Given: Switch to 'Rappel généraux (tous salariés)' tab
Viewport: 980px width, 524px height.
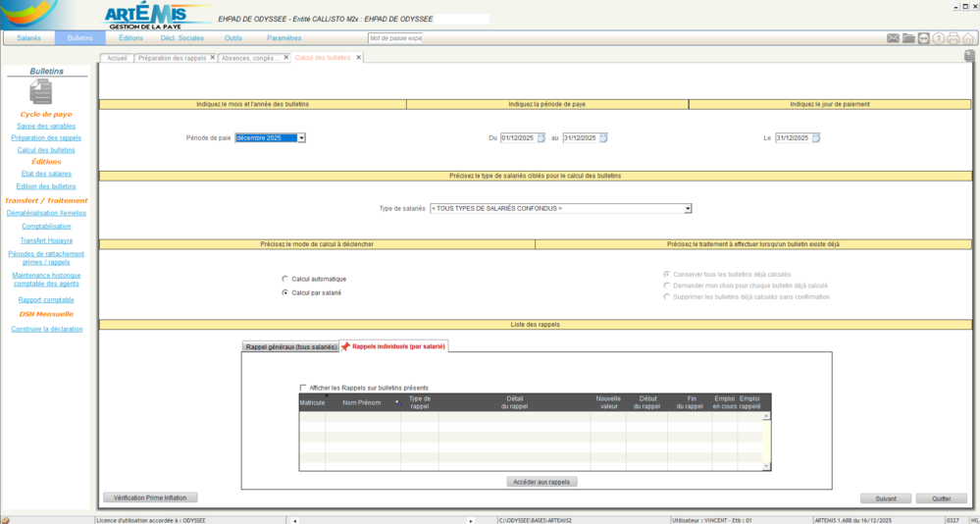Looking at the screenshot, I should [290, 346].
